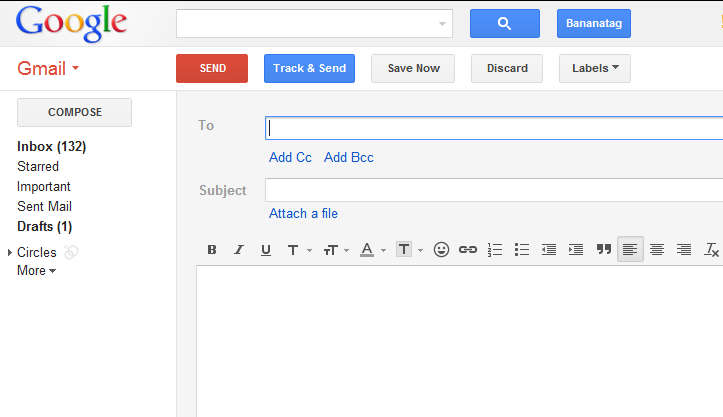Image resolution: width=723 pixels, height=417 pixels.
Task: Underline the selected text
Action: point(265,250)
